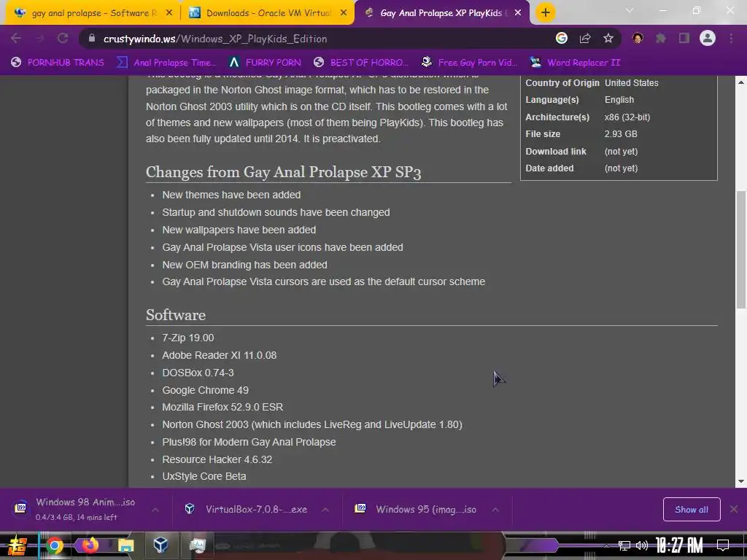Click the Mozilla Firefox 52.9.0 ESR item
This screenshot has width=747, height=560.
click(222, 407)
